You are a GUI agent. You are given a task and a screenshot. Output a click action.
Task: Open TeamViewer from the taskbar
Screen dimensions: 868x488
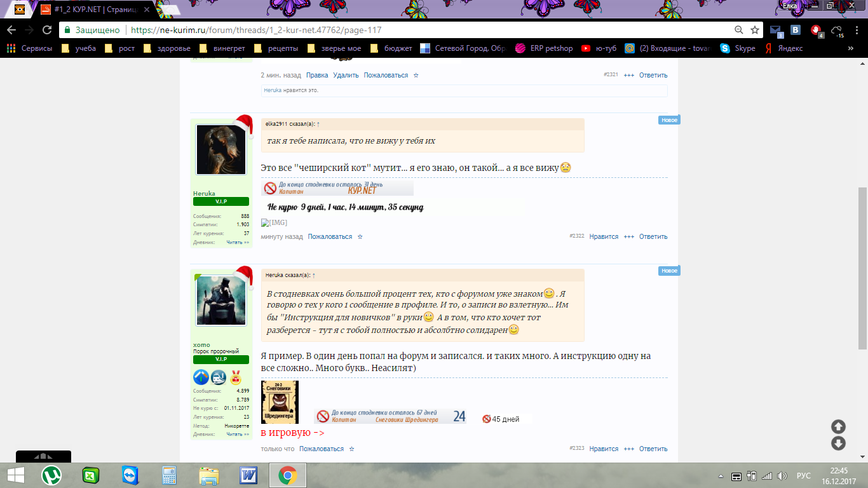point(130,475)
